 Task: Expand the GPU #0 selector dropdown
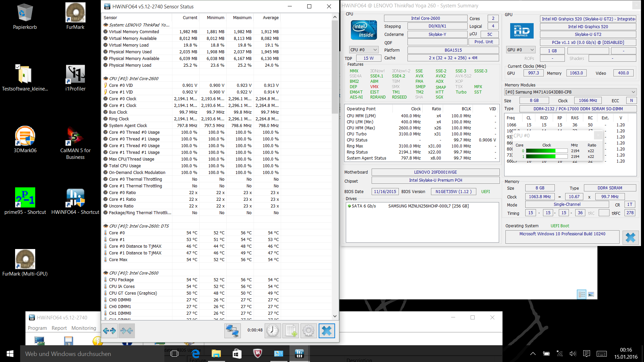point(521,50)
